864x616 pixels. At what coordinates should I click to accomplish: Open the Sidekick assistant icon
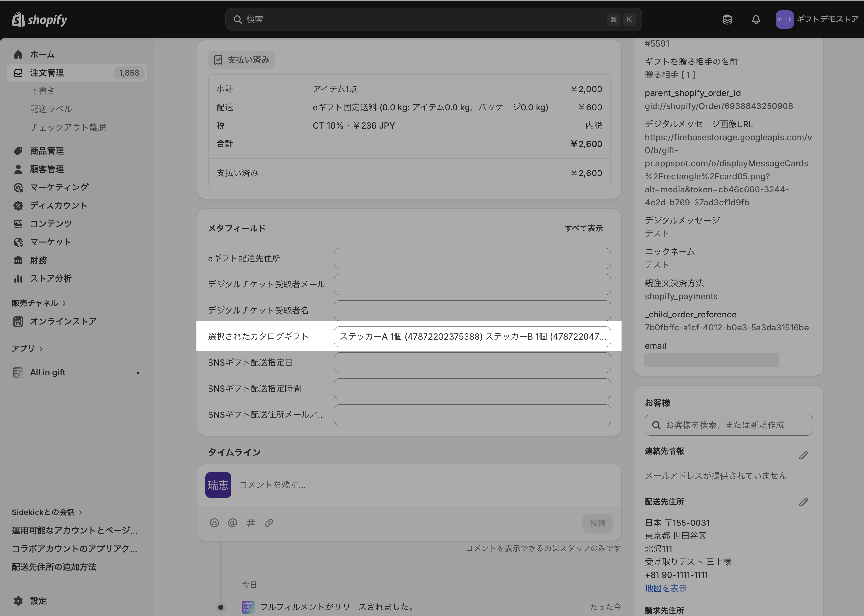click(727, 19)
